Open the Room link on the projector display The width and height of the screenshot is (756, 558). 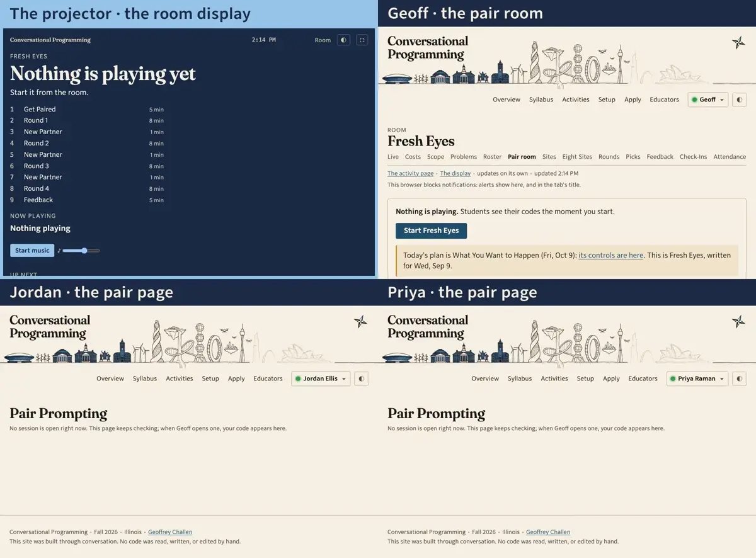(x=323, y=40)
